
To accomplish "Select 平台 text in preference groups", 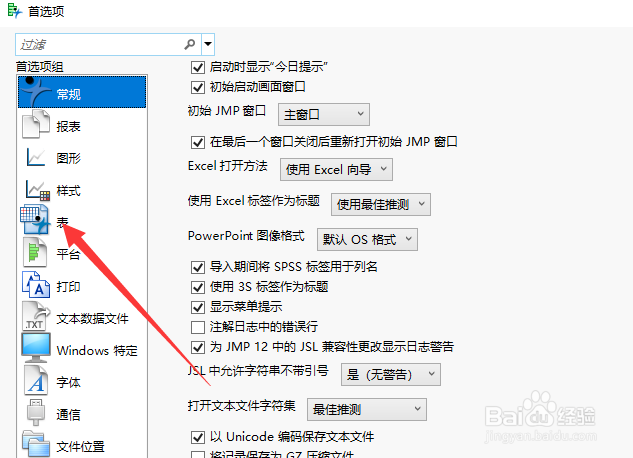I will coord(68,254).
